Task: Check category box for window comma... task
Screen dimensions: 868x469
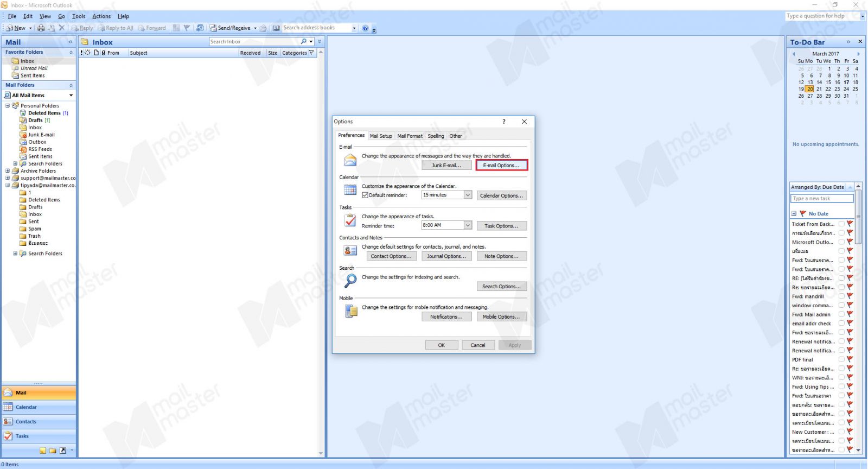Action: 841,305
